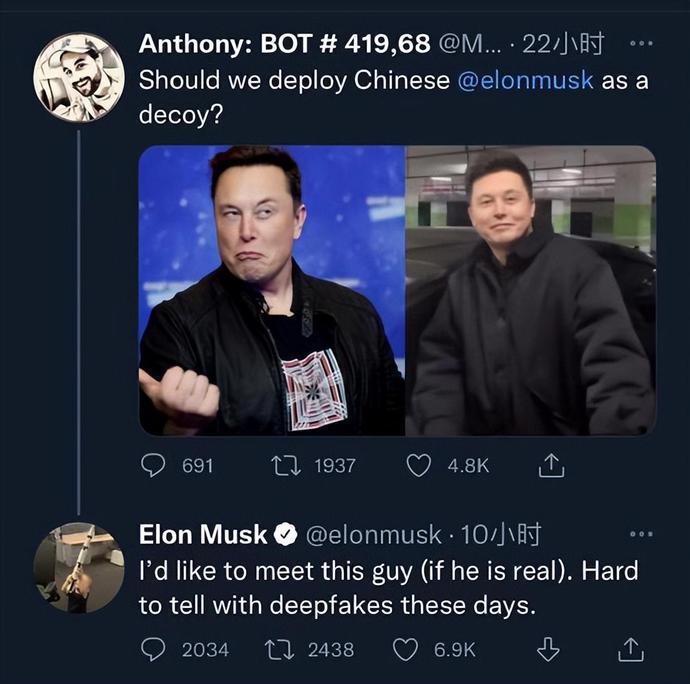The image size is (690, 684).
Task: Reply to Elon Musk's deepfakes tweet
Action: [152, 650]
